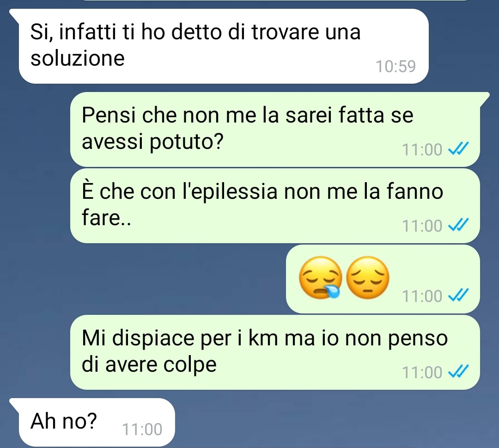
Task: Tap the word 'soluzione' in the first message
Action: 77,59
